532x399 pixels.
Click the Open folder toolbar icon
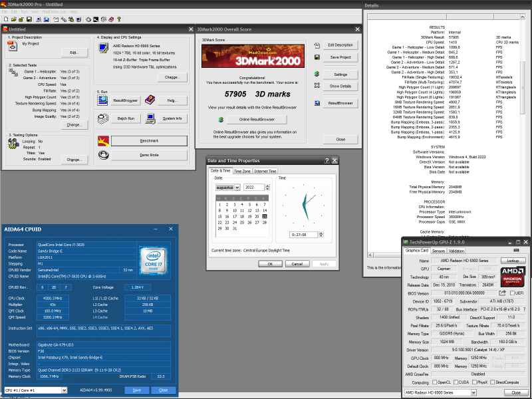(14, 19)
